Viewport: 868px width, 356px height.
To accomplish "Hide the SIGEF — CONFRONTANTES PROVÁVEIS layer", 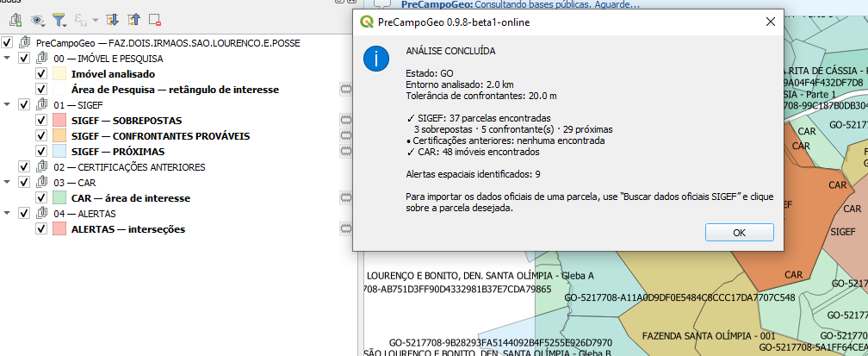I will pyautogui.click(x=41, y=136).
